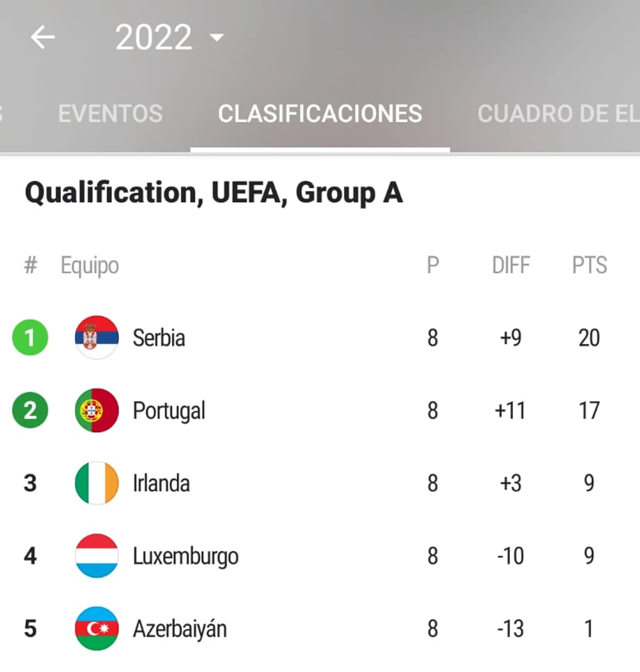Open the Azerbaiyán team name
Screen dimensions: 640x672
180,629
